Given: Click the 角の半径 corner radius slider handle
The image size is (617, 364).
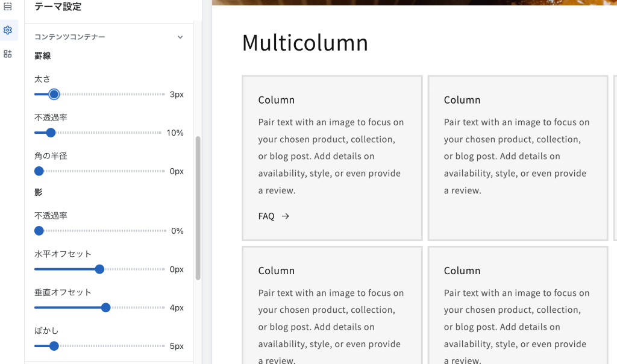Looking at the screenshot, I should [39, 171].
